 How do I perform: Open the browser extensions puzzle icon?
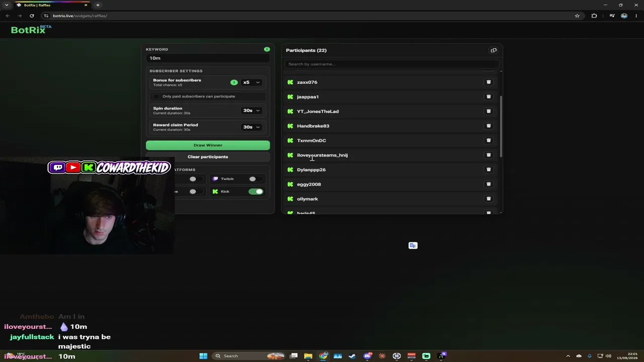tap(594, 16)
